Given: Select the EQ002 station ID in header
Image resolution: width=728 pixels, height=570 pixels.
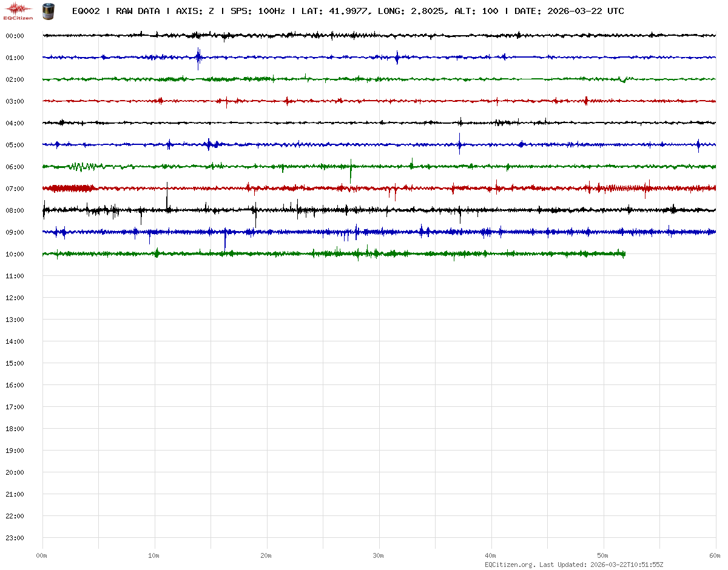Looking at the screenshot, I should (x=86, y=12).
